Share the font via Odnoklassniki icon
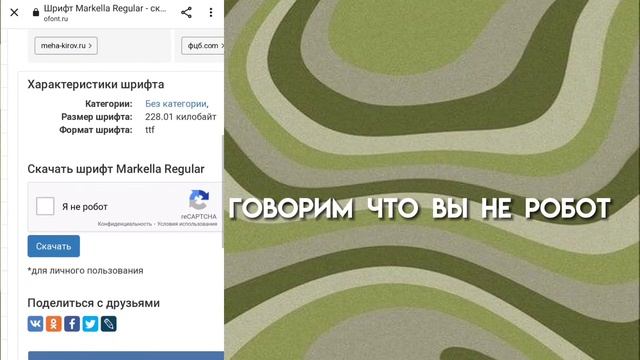 53,324
